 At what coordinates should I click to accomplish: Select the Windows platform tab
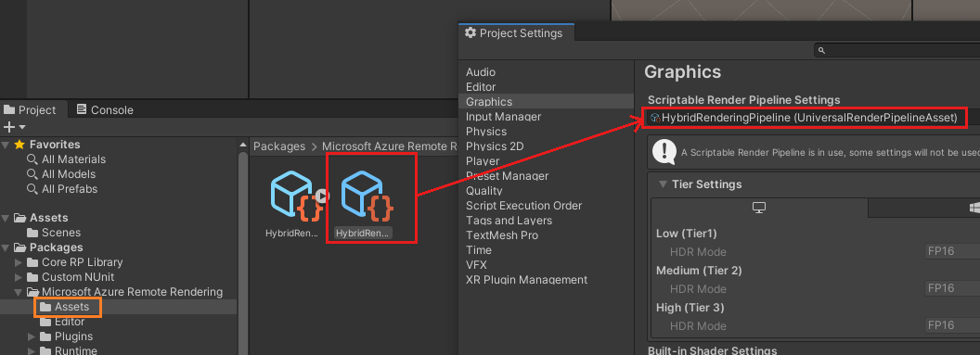click(x=923, y=208)
